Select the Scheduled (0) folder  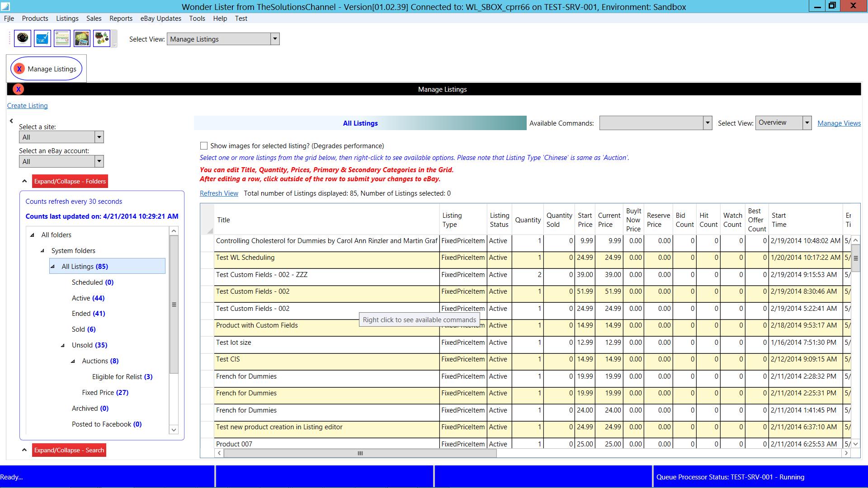click(93, 282)
